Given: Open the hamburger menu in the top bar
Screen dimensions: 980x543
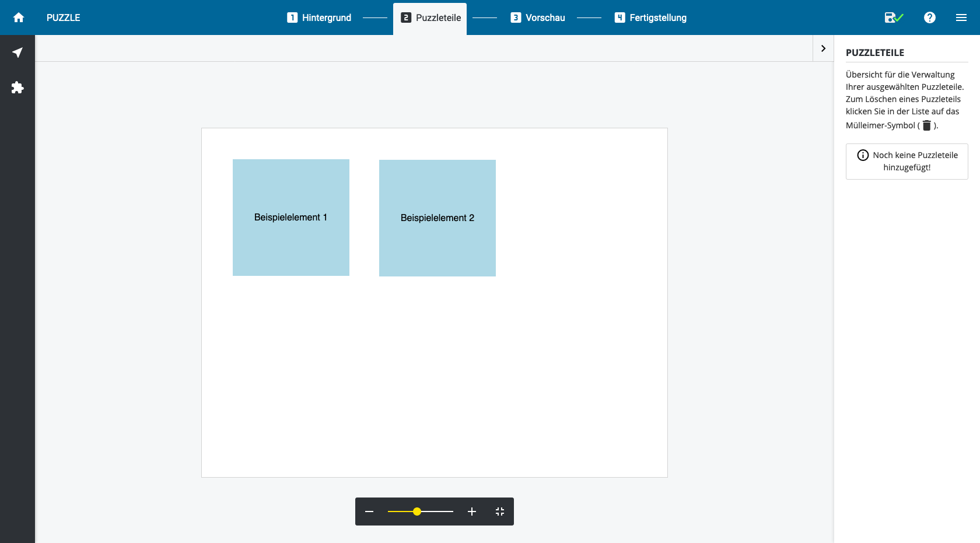Looking at the screenshot, I should pyautogui.click(x=961, y=17).
